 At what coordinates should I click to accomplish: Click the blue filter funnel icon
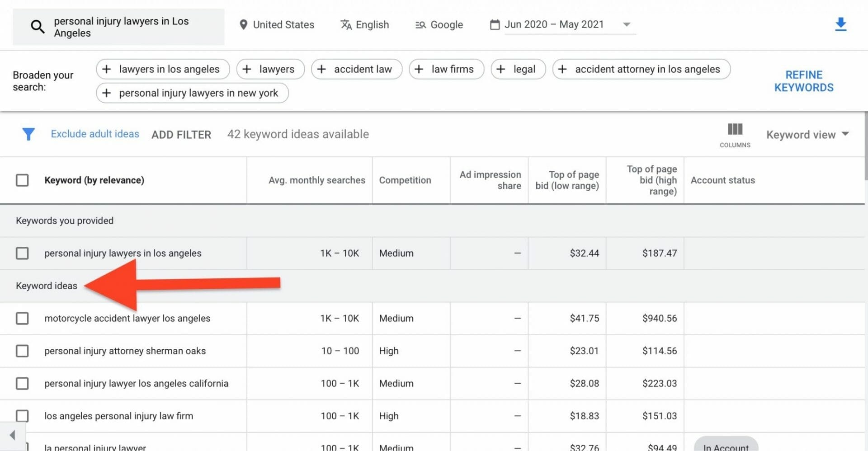pos(28,134)
